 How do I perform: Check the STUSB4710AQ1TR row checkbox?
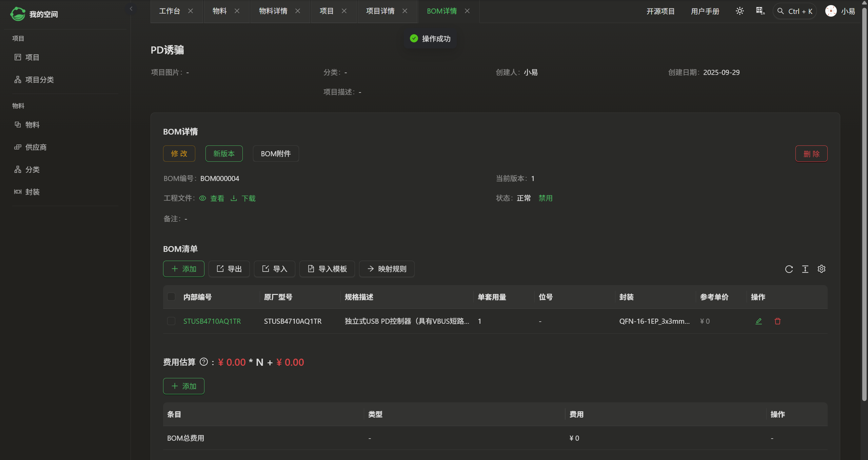point(171,321)
